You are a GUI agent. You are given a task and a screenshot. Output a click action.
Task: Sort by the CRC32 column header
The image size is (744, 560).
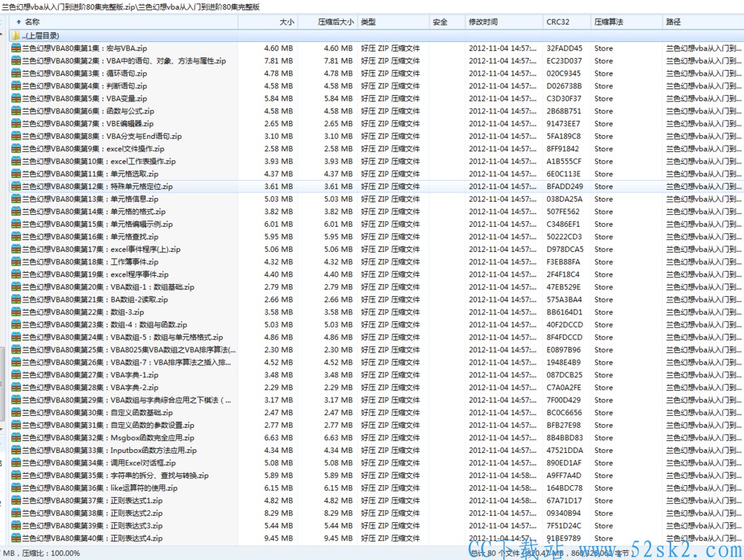567,22
